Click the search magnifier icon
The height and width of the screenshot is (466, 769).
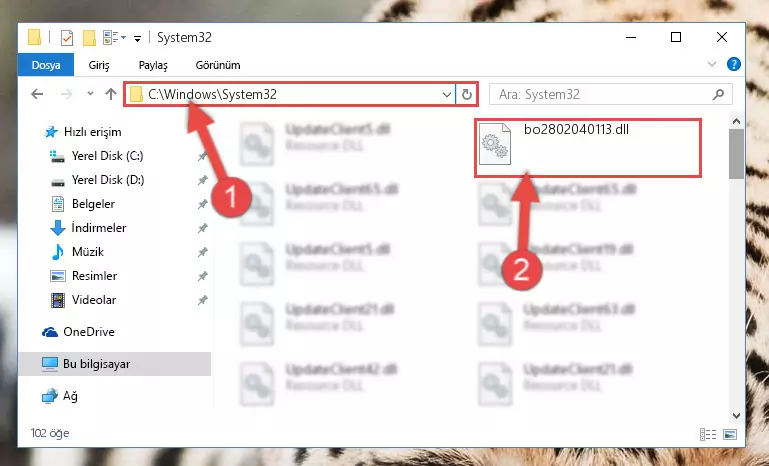718,94
